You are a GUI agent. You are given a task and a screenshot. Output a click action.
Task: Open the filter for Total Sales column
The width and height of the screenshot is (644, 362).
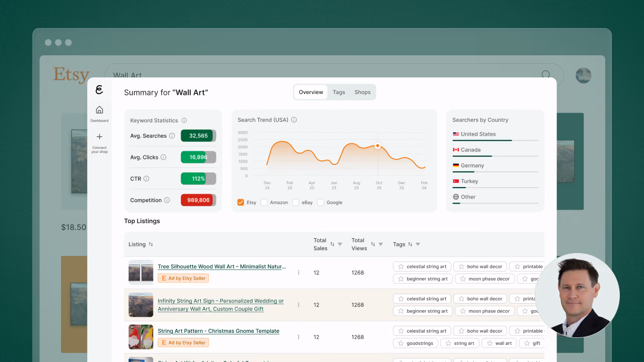340,244
